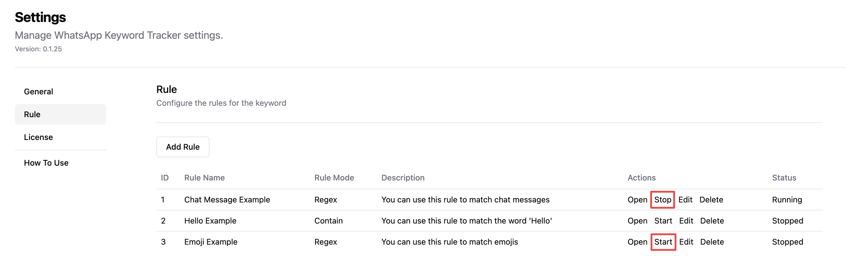Edit the Hello Example rule
This screenshot has width=868, height=272.
pos(686,221)
